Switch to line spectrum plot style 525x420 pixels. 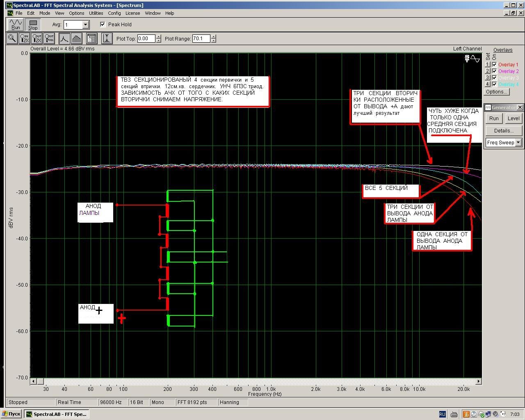64,39
